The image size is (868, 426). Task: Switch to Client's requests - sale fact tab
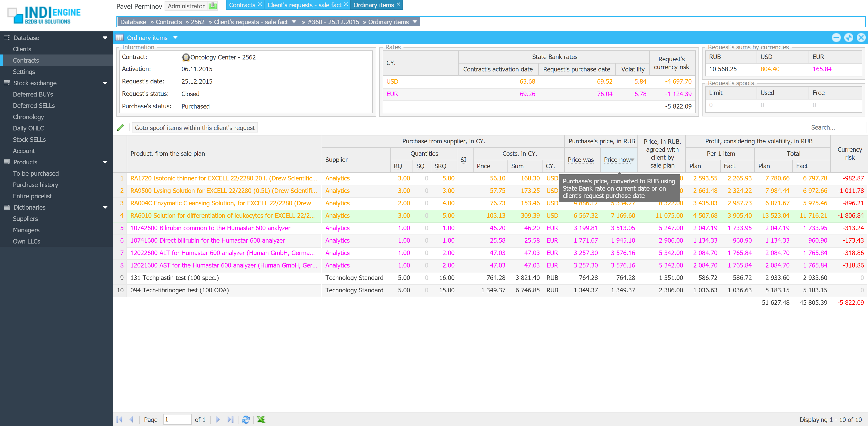304,5
